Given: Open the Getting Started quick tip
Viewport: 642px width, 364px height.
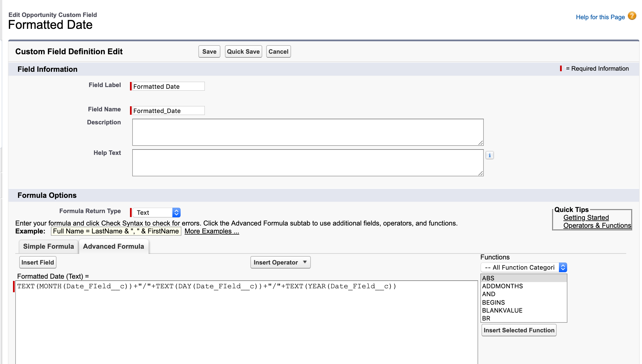Looking at the screenshot, I should (586, 218).
